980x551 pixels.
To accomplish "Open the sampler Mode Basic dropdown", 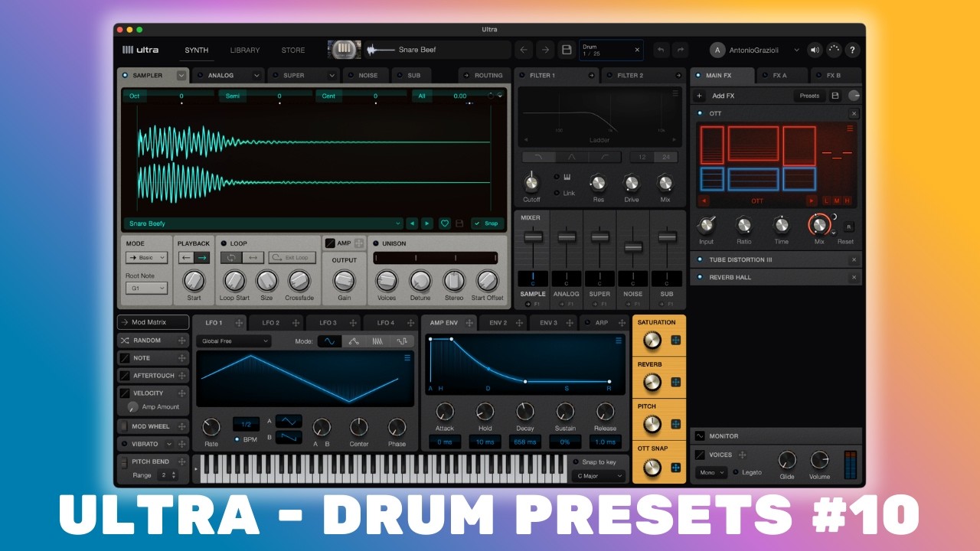I will click(x=146, y=258).
